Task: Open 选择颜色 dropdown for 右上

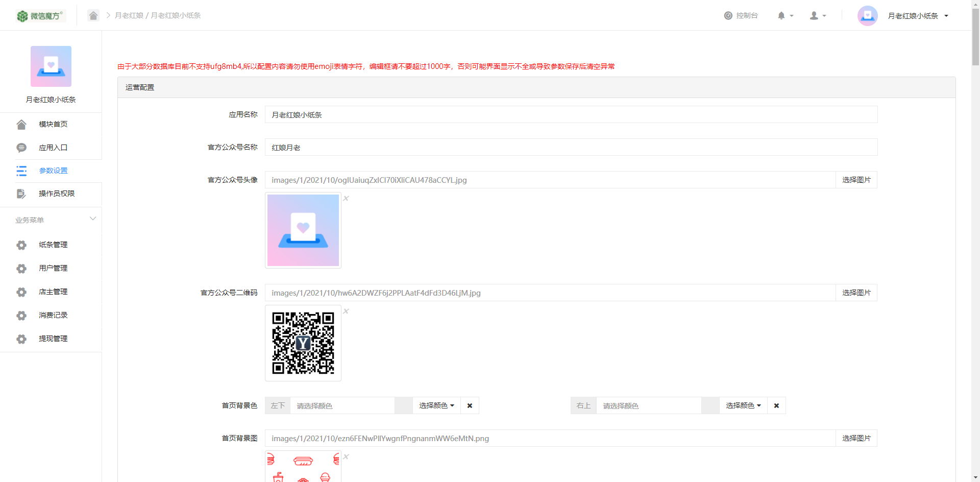Action: coord(744,405)
